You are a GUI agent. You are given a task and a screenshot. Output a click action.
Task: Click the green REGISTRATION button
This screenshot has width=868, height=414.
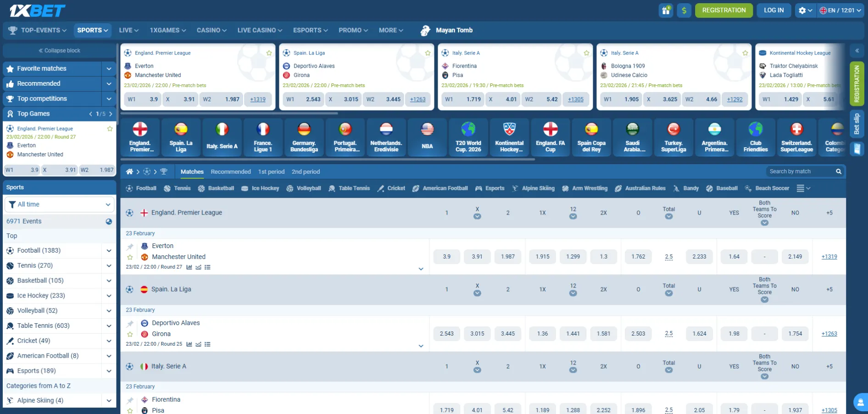point(724,10)
